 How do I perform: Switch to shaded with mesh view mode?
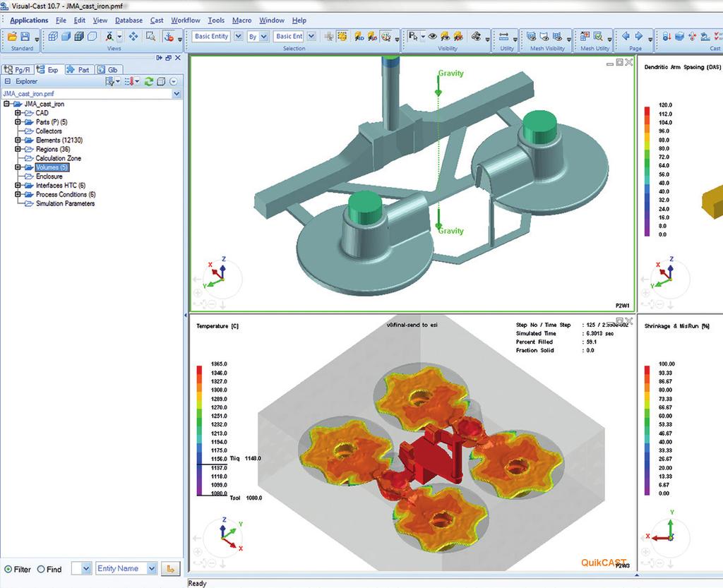point(79,37)
